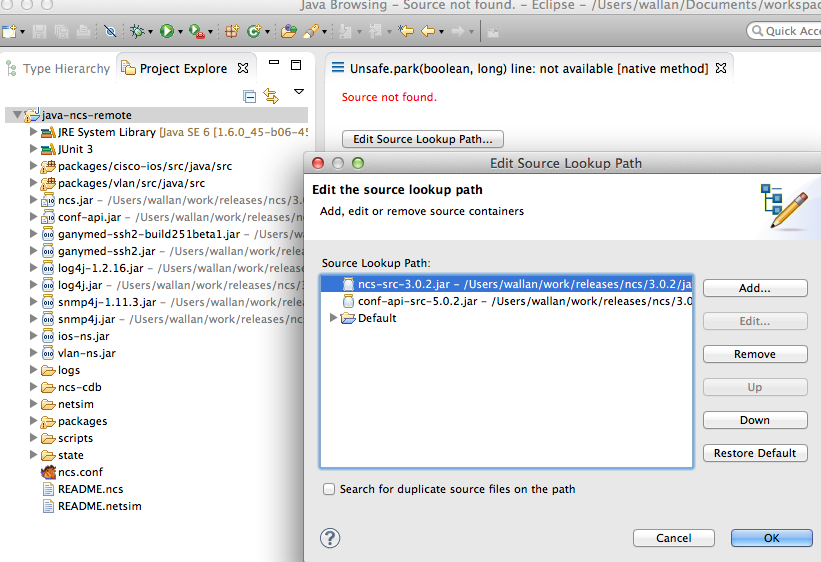Enable Search for duplicate source files checkbox
Viewport: 821px width, 562px height.
click(x=329, y=490)
